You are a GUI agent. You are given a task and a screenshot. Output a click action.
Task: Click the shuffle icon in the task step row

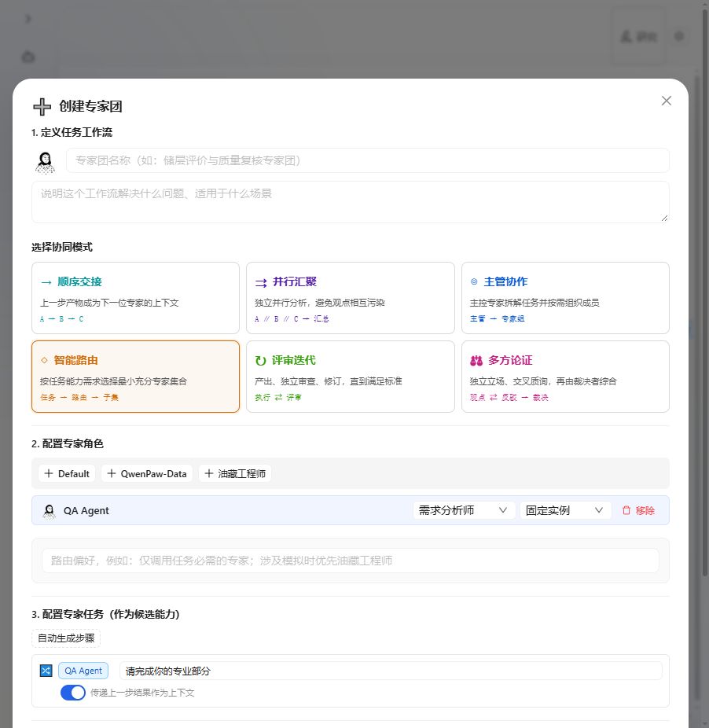pyautogui.click(x=46, y=671)
